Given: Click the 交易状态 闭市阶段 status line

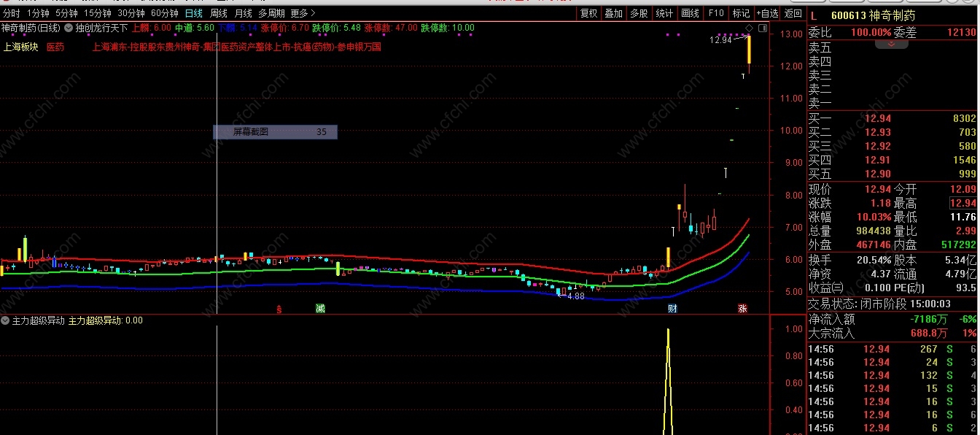Looking at the screenshot, I should coord(879,304).
